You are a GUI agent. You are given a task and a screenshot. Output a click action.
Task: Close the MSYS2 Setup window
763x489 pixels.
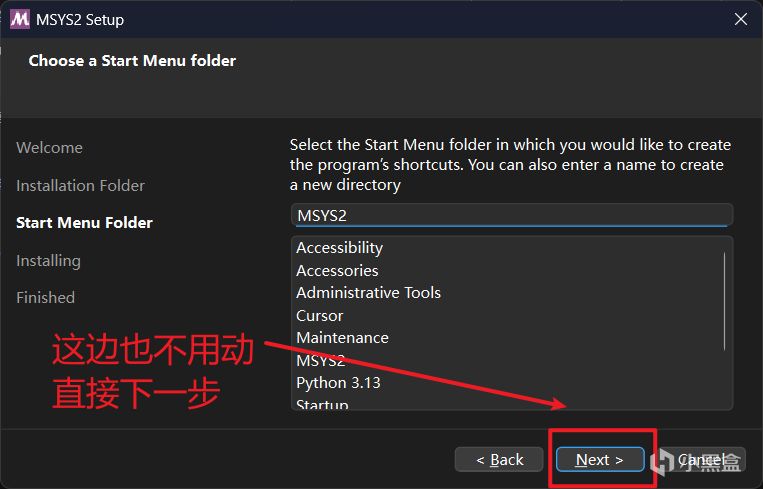point(741,19)
